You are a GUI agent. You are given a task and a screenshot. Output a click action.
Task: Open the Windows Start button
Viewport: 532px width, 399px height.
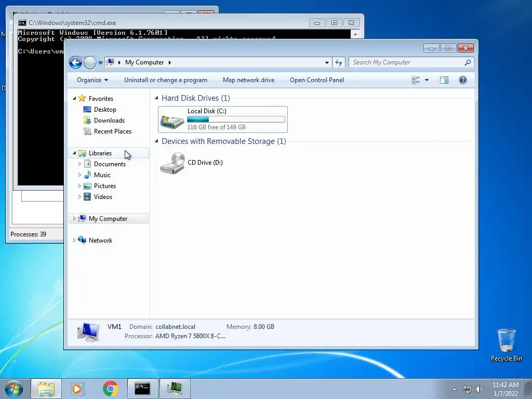[14, 389]
